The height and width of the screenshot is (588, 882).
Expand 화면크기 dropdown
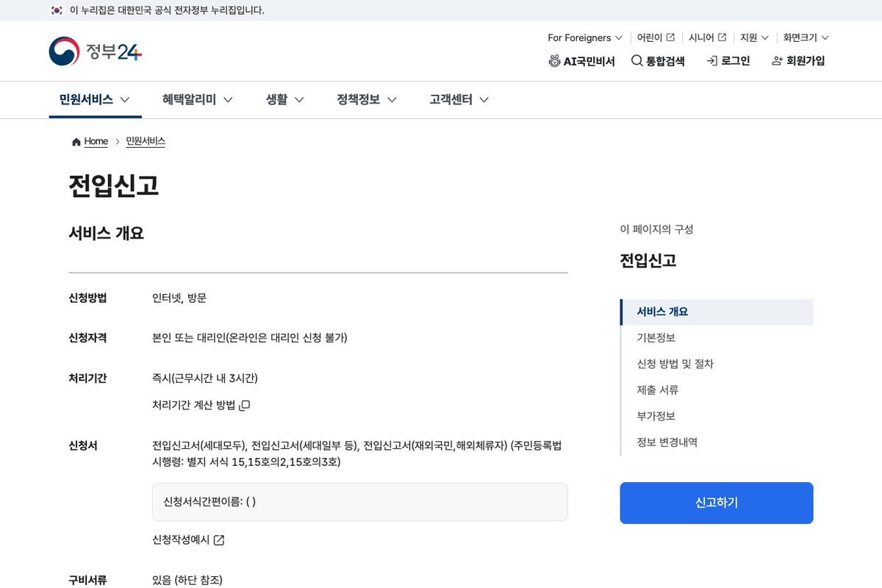pos(806,37)
